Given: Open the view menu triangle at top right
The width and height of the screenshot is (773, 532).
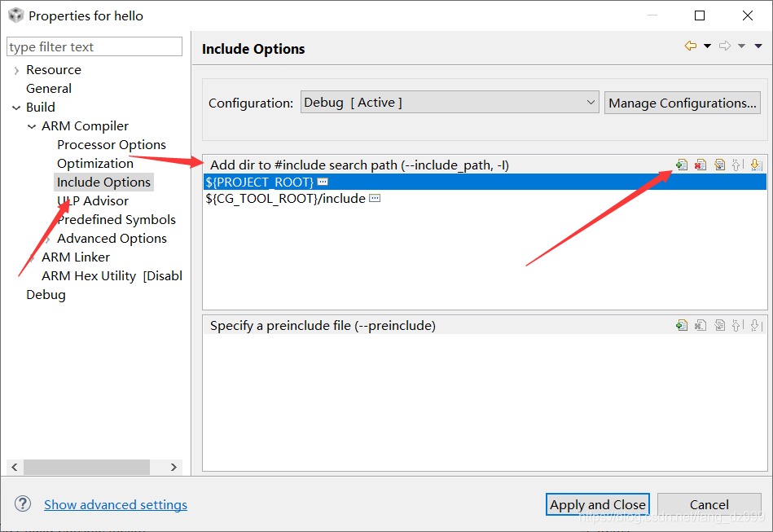Looking at the screenshot, I should point(758,46).
